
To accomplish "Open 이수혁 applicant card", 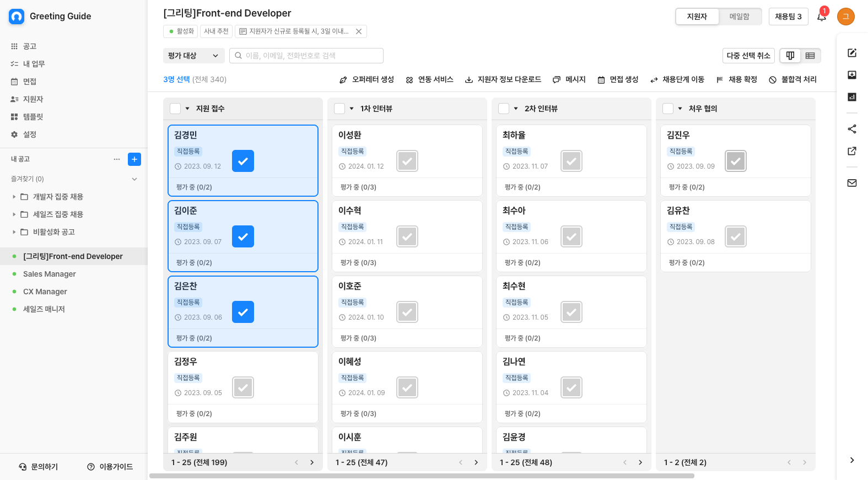I will [x=407, y=236].
